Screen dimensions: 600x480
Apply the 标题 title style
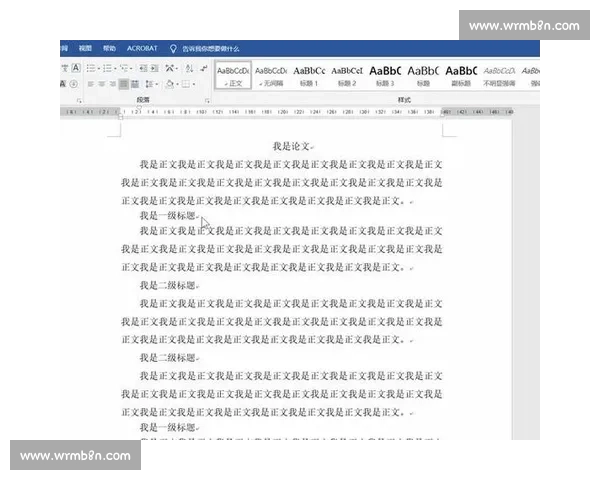pos(423,75)
